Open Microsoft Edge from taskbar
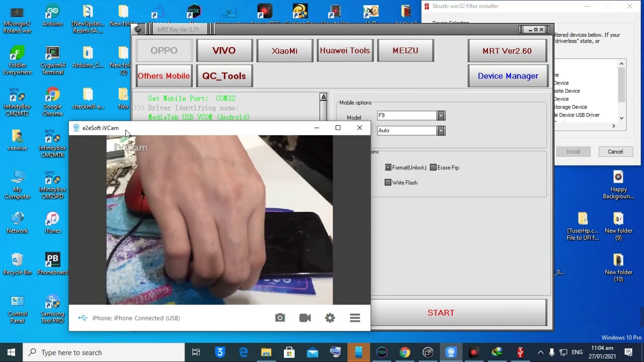 (244, 352)
